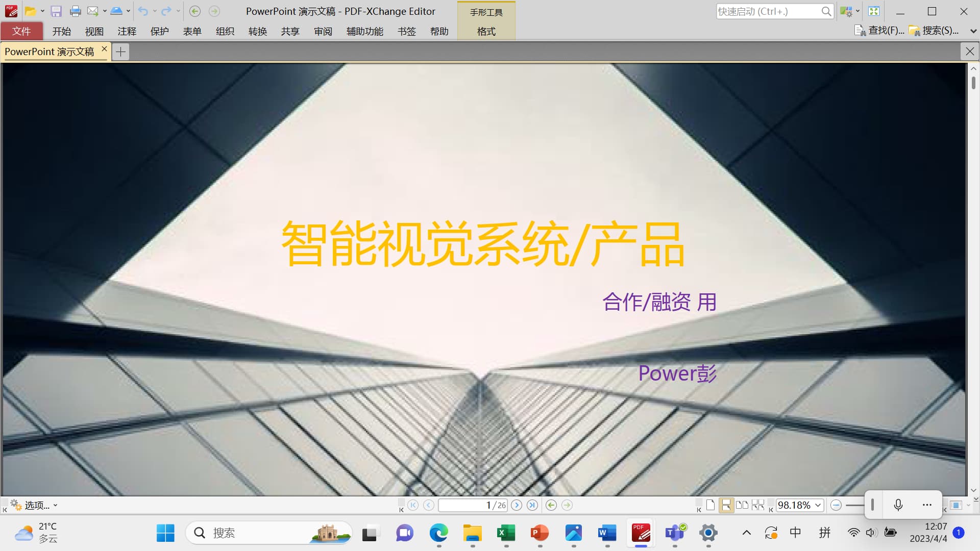The height and width of the screenshot is (551, 980).
Task: Click the 查找(F) find button
Action: pos(879,31)
